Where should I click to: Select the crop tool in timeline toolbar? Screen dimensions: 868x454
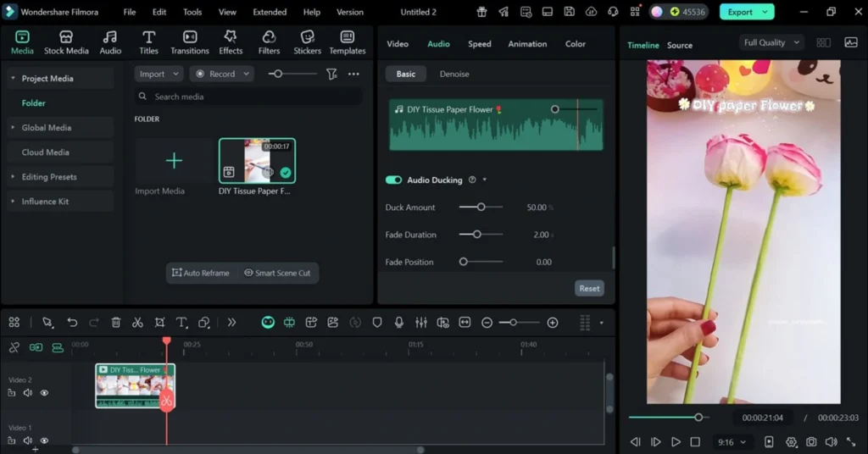click(159, 323)
